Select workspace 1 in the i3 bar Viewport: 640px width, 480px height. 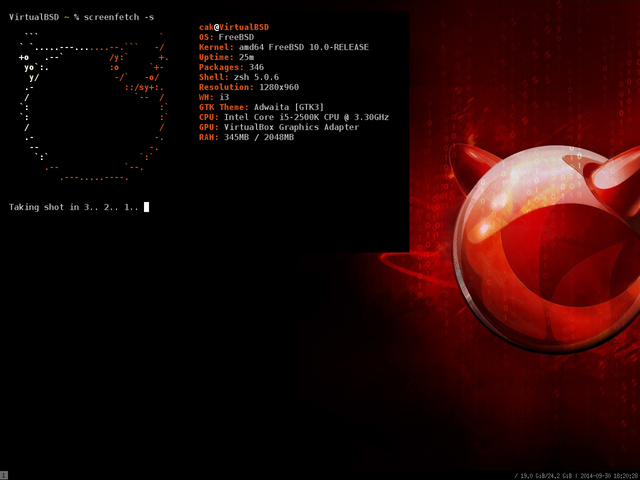[x=4, y=475]
